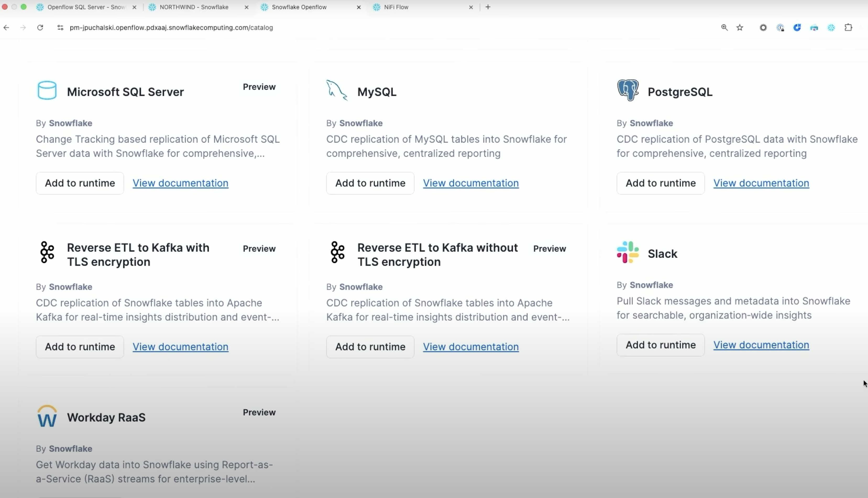Click the URL address bar
Image resolution: width=868 pixels, height=498 pixels.
tap(171, 28)
